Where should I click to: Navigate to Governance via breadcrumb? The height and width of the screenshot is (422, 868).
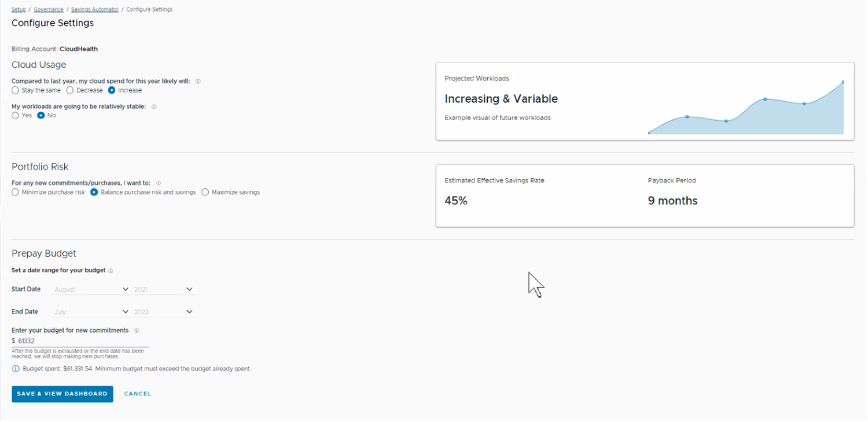coord(48,9)
